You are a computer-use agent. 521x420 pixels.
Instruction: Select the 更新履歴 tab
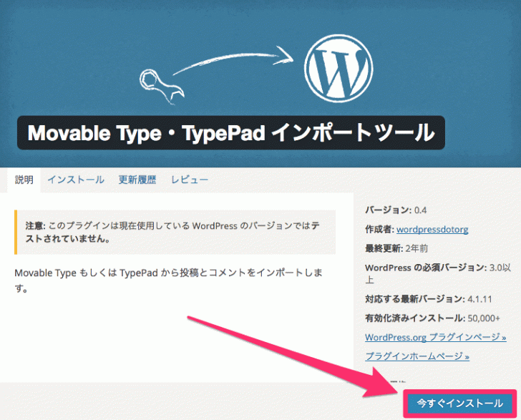pos(137,180)
